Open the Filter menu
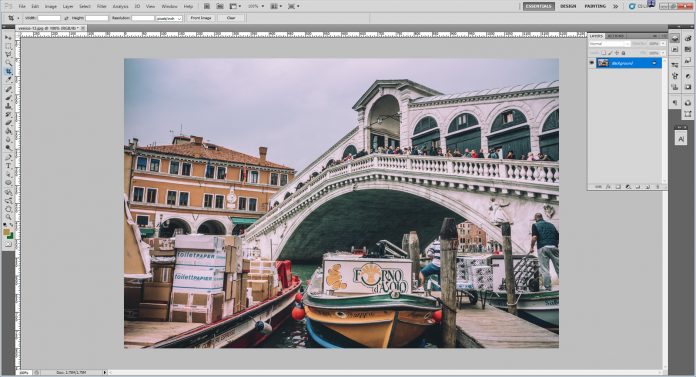Screen dimensions: 696x377 (x=102, y=6)
